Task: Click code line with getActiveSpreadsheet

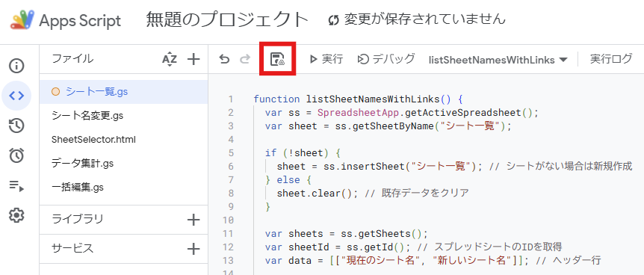Action: 401,113
